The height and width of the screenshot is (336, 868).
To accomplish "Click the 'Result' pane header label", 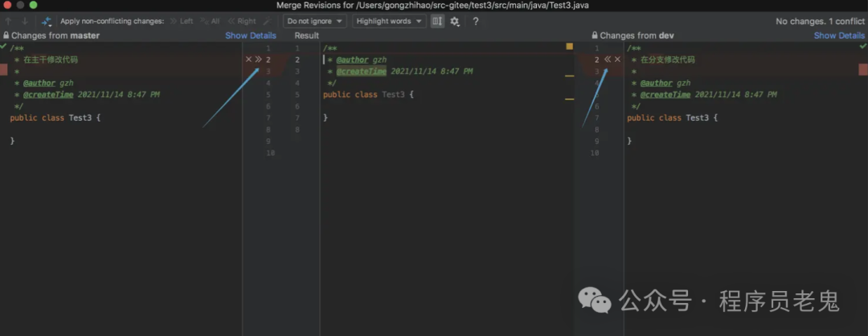I will tap(307, 35).
